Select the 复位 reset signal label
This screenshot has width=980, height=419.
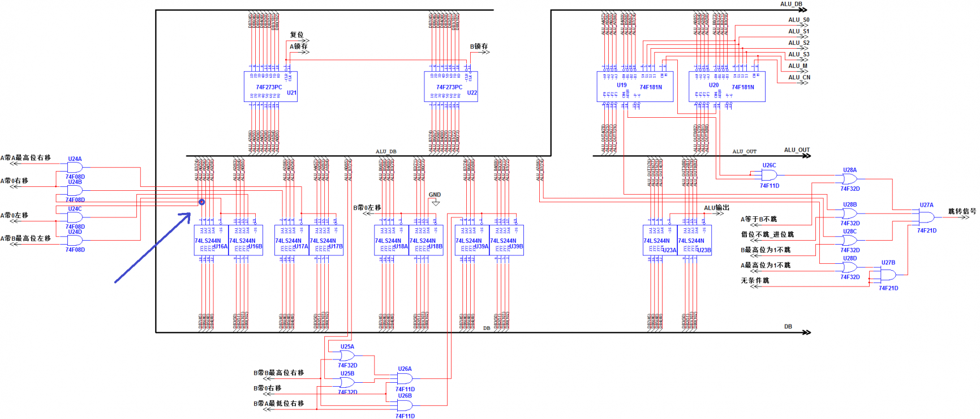click(x=296, y=35)
